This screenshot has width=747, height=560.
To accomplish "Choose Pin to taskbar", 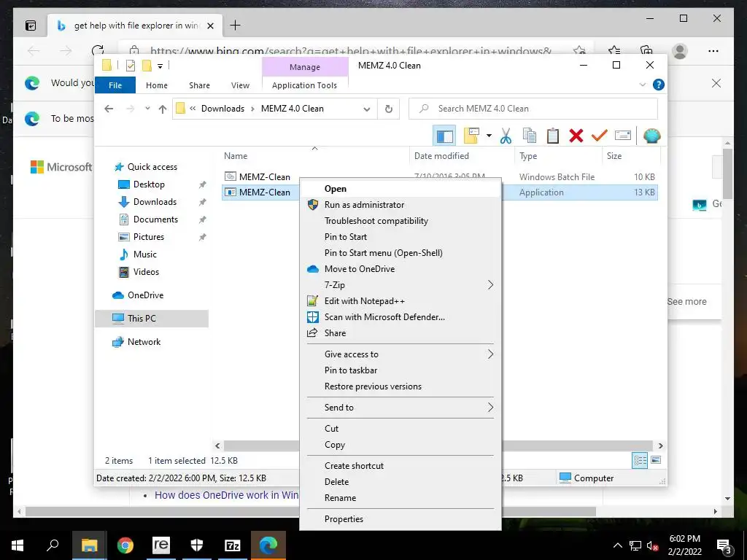I will 400,370.
